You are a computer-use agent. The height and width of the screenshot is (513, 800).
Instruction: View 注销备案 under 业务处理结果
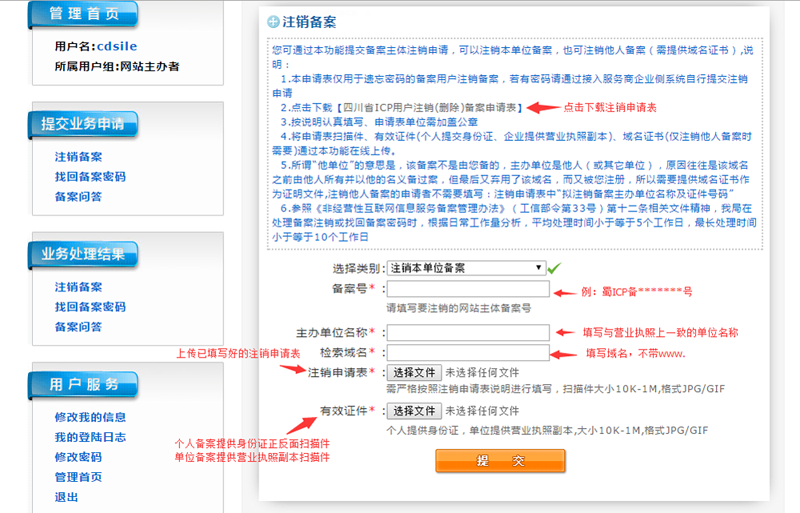pyautogui.click(x=78, y=287)
